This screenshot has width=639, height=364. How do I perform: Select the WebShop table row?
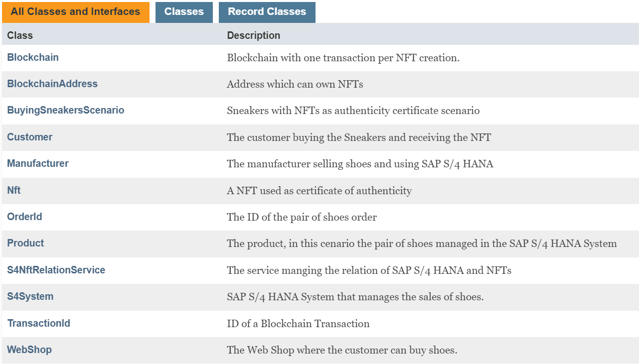point(319,349)
